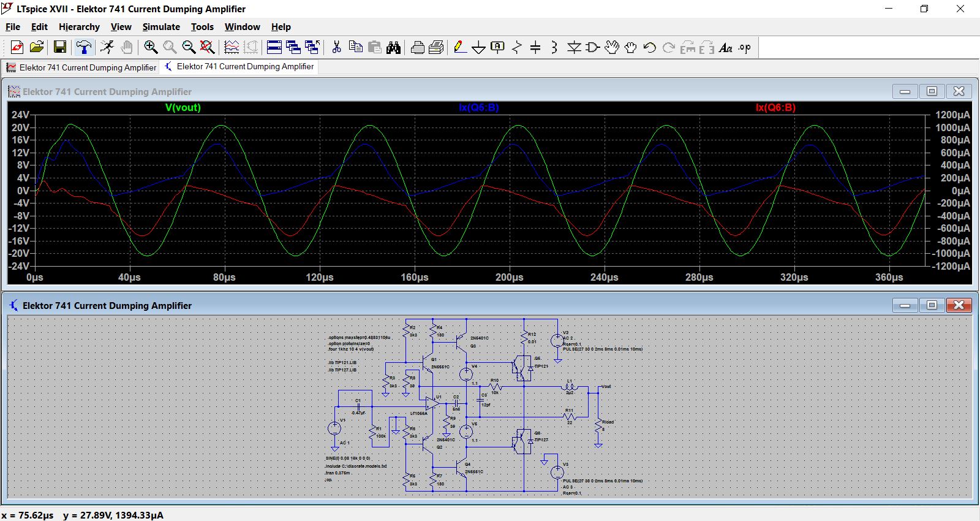The height and width of the screenshot is (521, 980).
Task: Open the Window menu
Action: [242, 27]
